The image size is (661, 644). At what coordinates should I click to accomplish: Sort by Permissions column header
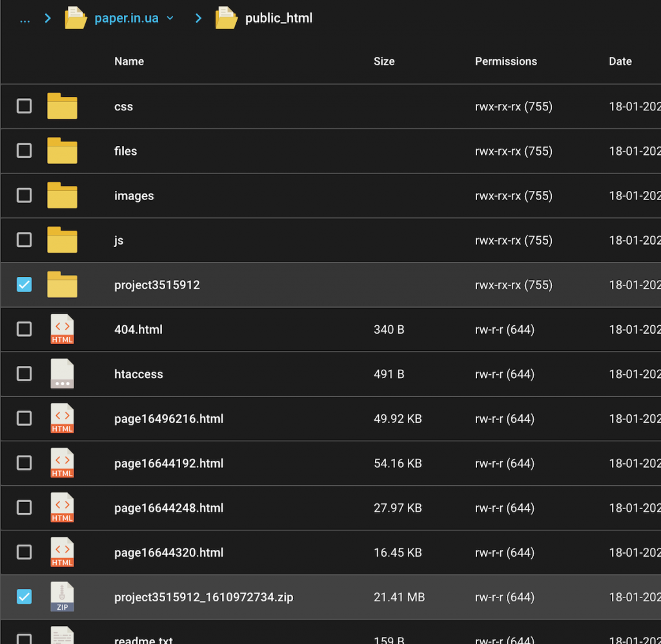point(506,61)
